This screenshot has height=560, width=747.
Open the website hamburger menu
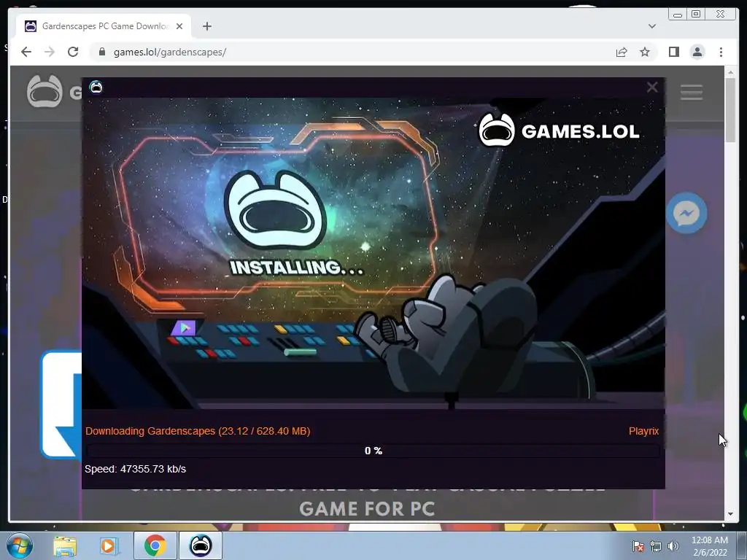(x=692, y=93)
